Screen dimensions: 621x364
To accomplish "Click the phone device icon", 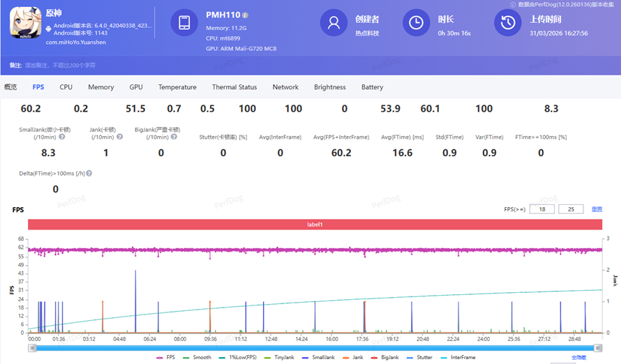I will 184,23.
